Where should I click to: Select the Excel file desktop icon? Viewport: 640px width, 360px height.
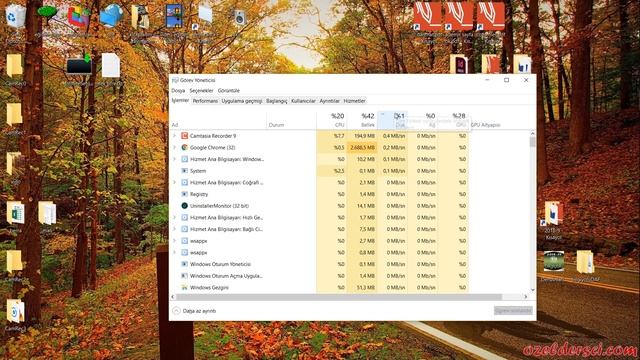tap(16, 213)
